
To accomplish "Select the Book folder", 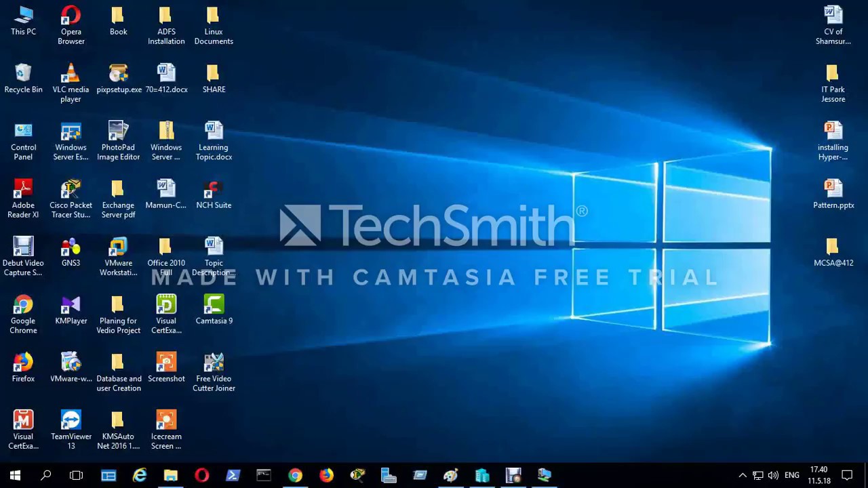I will [119, 21].
